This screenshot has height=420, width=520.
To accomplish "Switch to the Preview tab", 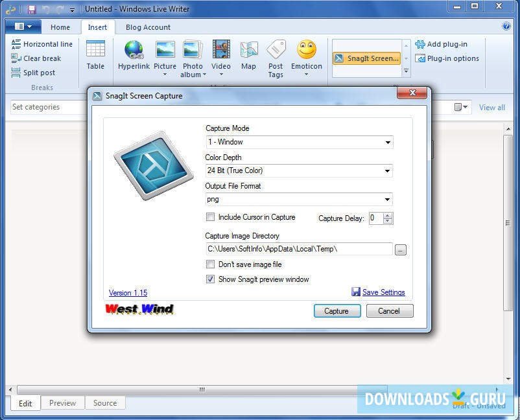I will [62, 402].
